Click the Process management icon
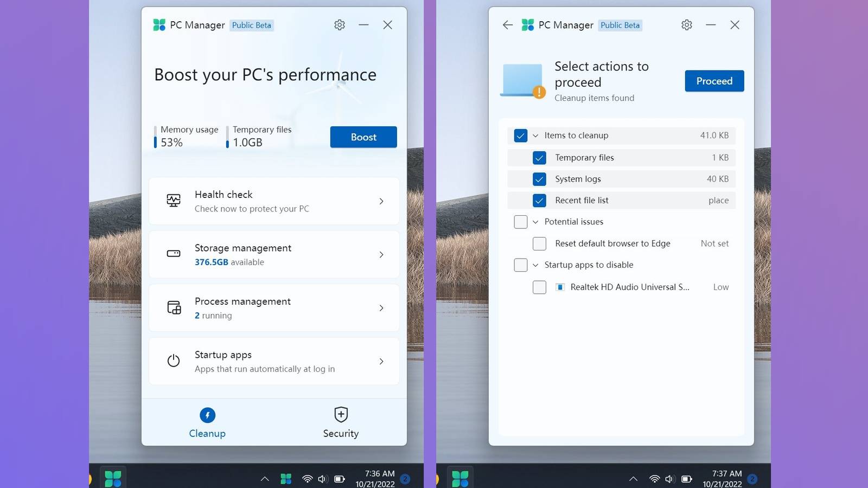This screenshot has width=868, height=488. coord(174,307)
